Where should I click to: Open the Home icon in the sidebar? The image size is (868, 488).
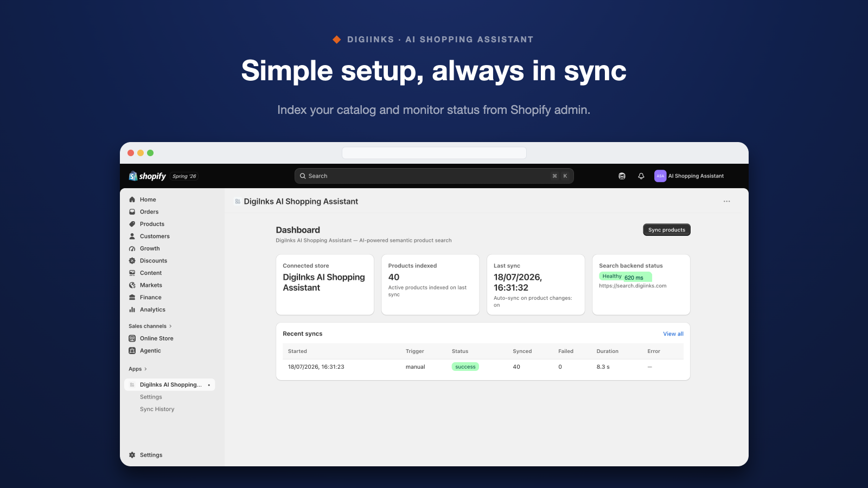[132, 200]
